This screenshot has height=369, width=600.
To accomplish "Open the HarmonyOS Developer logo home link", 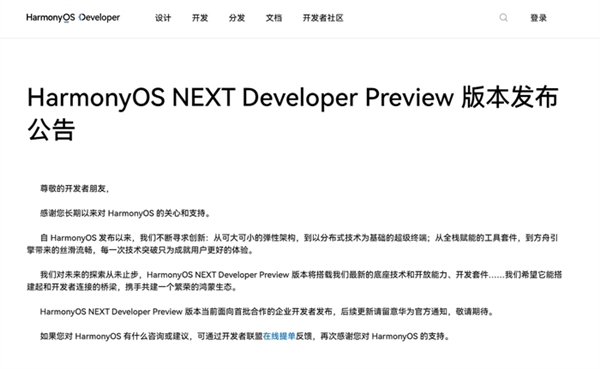I will [73, 18].
